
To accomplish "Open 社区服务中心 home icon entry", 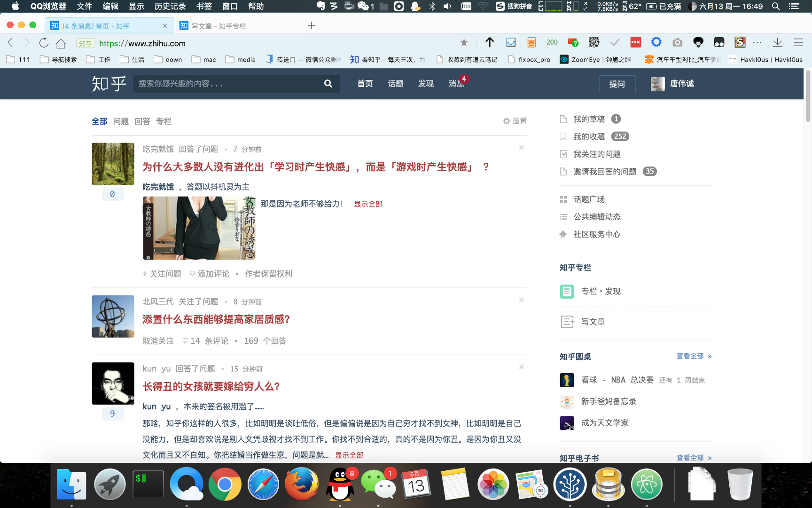I will pos(590,234).
